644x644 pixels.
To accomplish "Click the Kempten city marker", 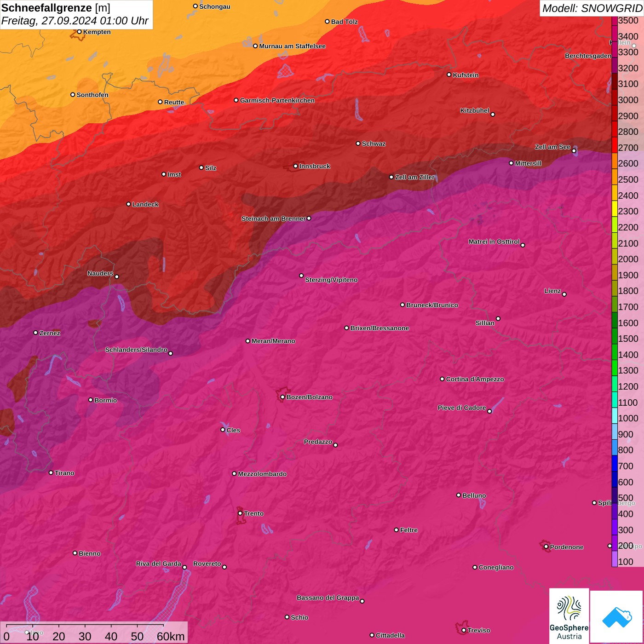I will click(79, 32).
